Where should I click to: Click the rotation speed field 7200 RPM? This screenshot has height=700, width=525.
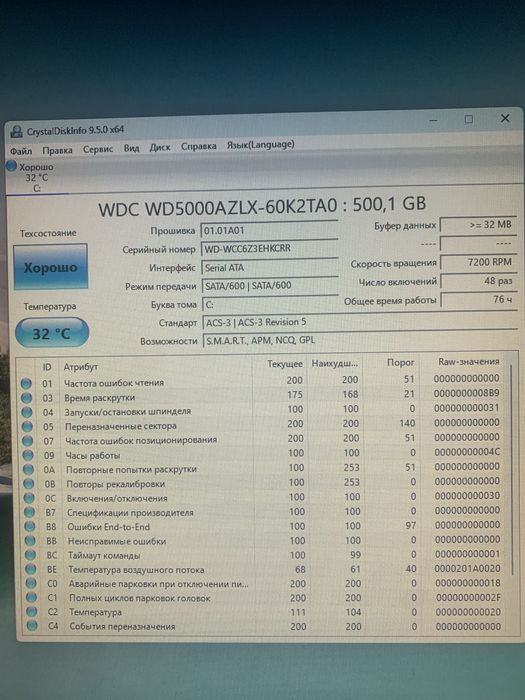pyautogui.click(x=478, y=262)
